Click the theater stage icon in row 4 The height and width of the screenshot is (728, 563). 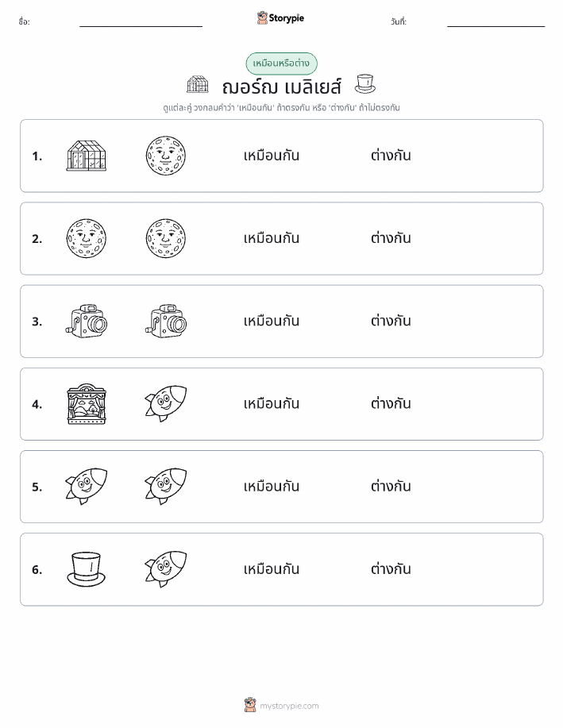click(87, 404)
